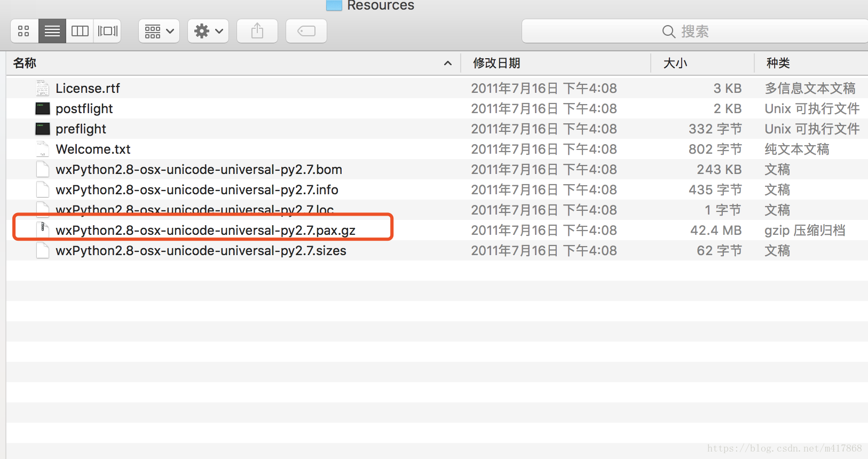The height and width of the screenshot is (459, 868).
Task: Click the 62 字节 size value
Action: click(719, 250)
